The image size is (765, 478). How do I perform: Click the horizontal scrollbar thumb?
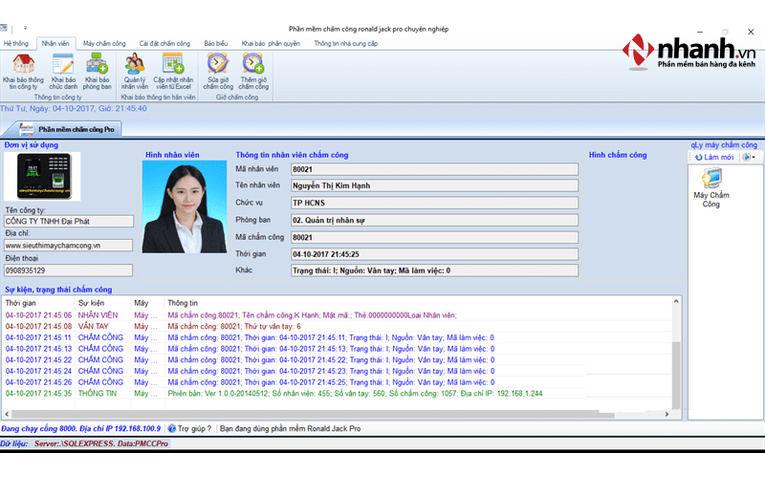(312, 414)
